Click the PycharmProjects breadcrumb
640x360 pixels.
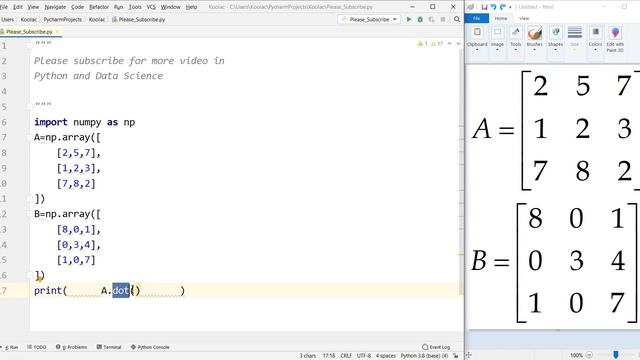pos(62,19)
